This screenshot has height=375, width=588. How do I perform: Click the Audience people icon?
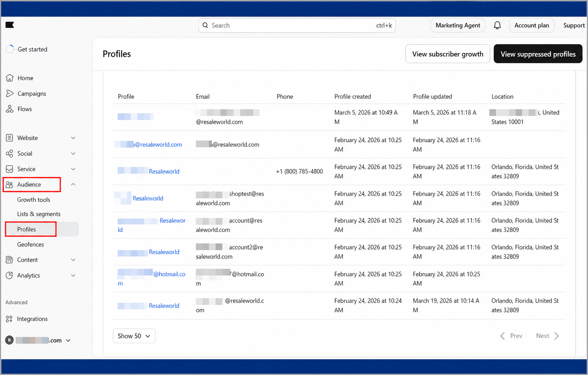point(9,185)
